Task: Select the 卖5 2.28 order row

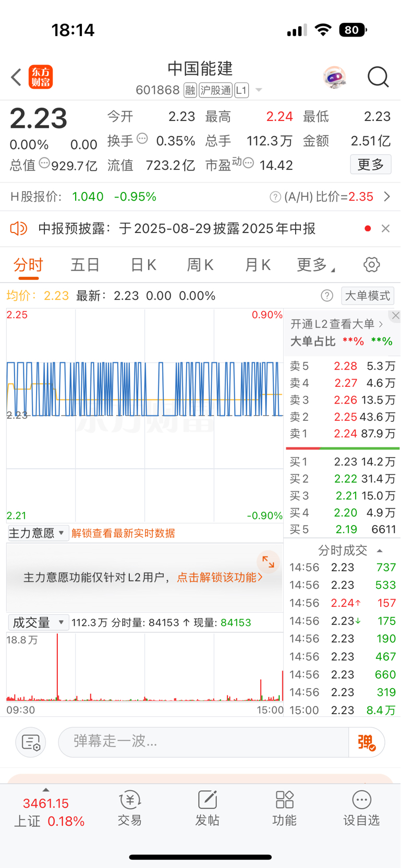Action: click(343, 366)
